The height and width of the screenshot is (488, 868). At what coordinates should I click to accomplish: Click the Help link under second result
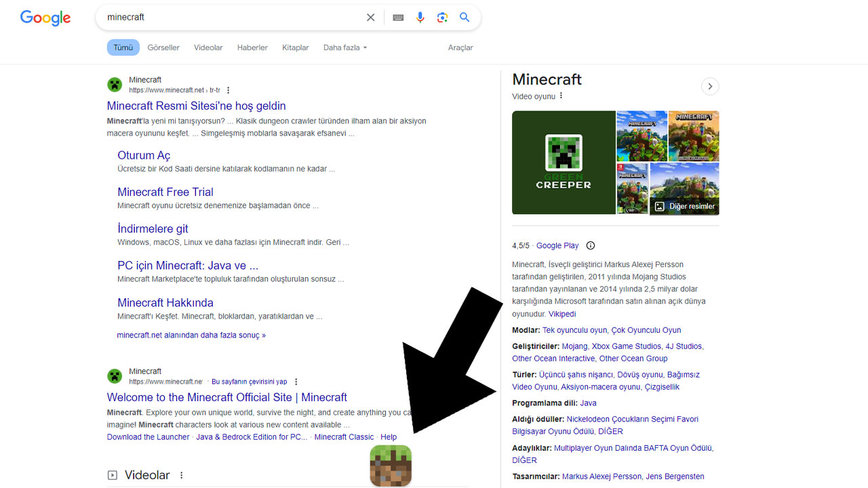point(389,437)
